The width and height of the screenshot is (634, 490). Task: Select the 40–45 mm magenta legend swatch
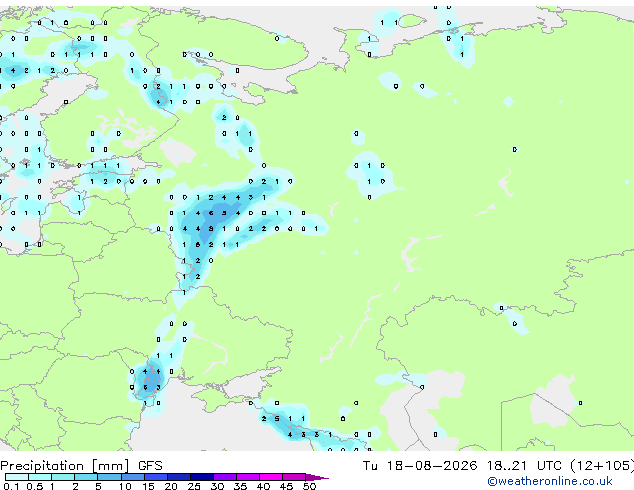271,477
